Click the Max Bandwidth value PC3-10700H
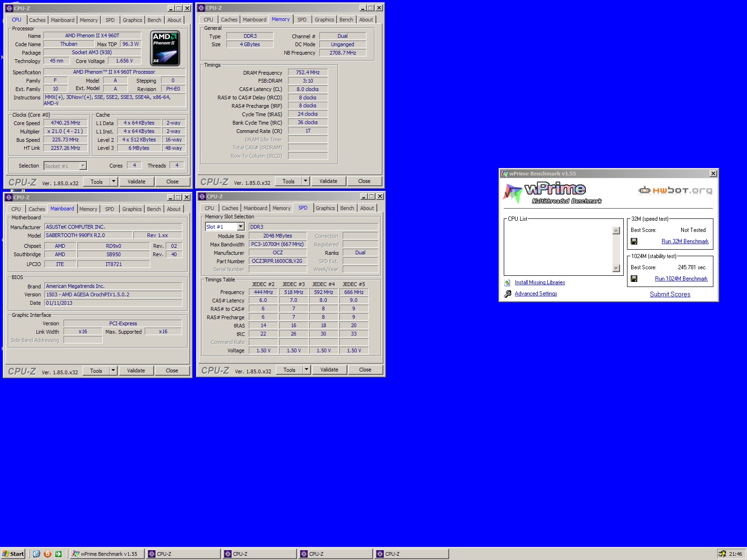The image size is (747, 560). tap(277, 244)
